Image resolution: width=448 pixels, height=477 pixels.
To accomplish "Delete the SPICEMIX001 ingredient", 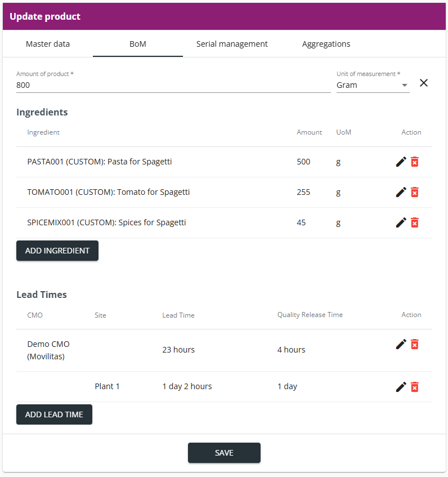I will (415, 222).
